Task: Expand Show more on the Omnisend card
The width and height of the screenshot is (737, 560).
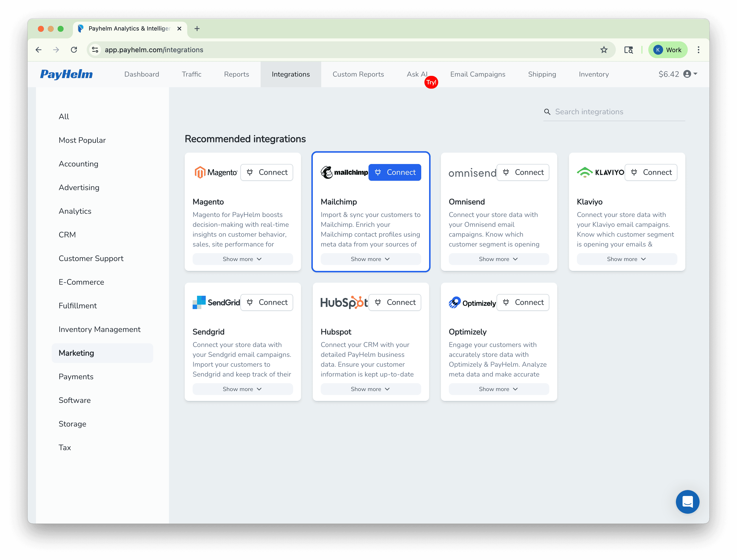Action: (x=499, y=259)
